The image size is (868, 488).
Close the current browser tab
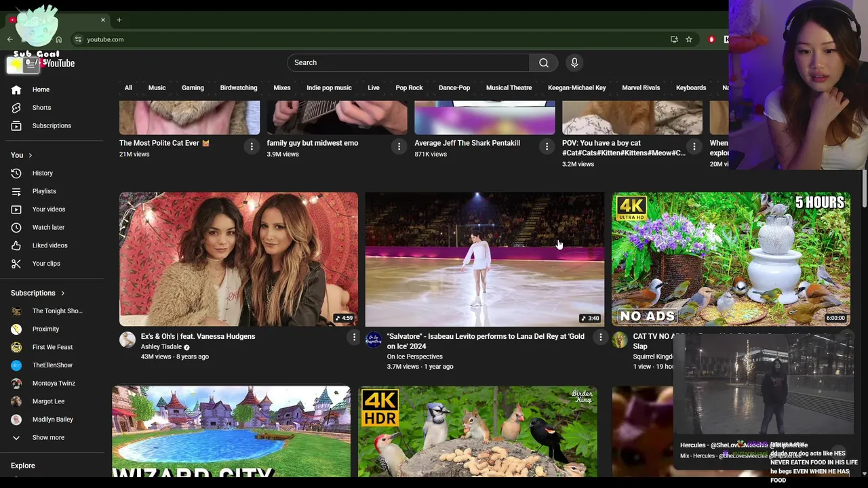coord(102,20)
